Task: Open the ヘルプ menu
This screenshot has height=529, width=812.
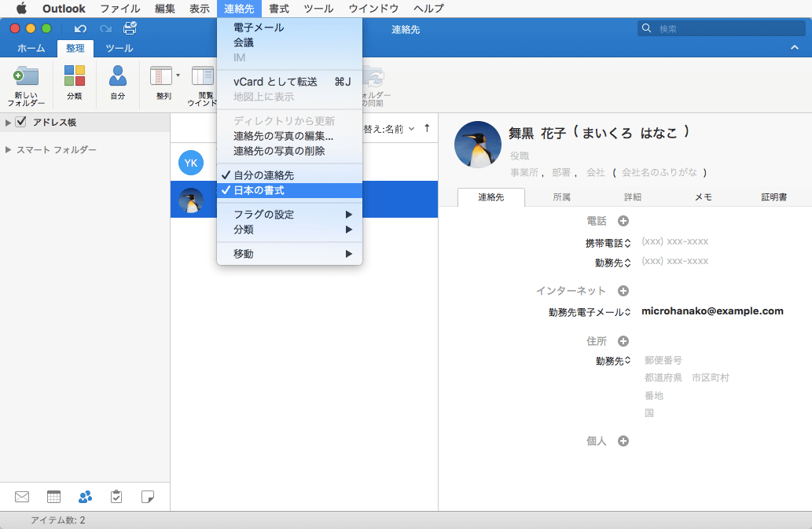Action: click(x=428, y=9)
